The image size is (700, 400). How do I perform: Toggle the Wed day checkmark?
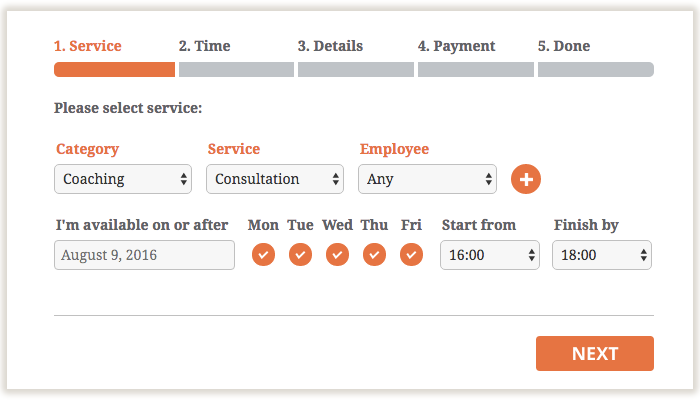pyautogui.click(x=338, y=254)
